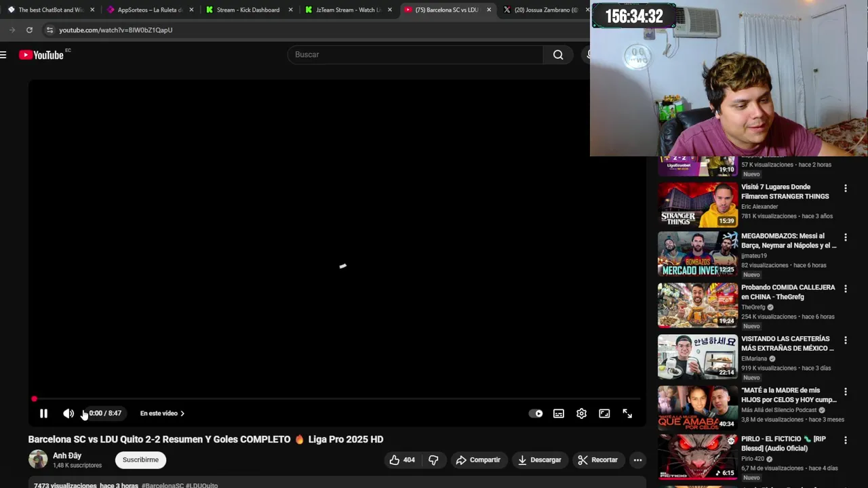Image resolution: width=868 pixels, height=488 pixels.
Task: Click the #BarcelonaSC hashtag
Action: click(x=162, y=485)
